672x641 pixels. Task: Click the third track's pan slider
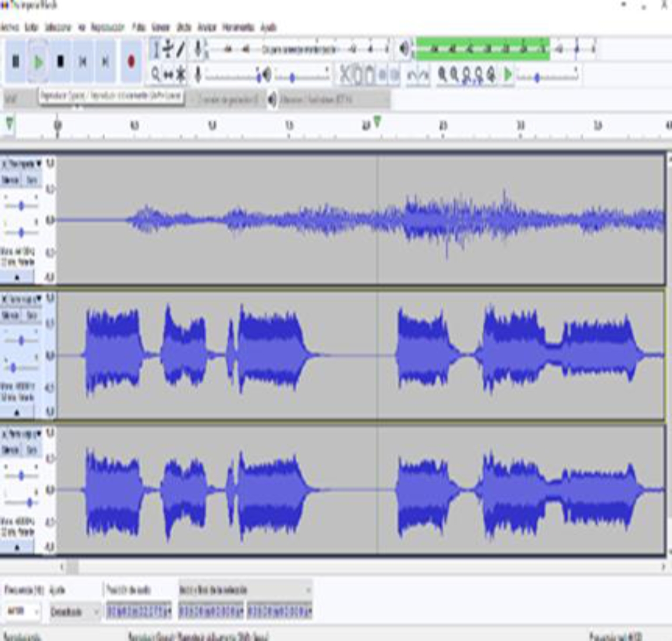(x=28, y=502)
